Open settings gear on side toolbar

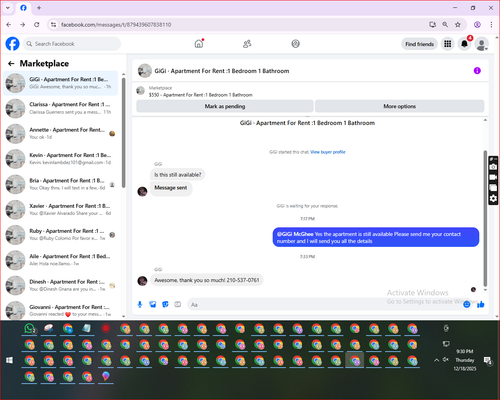pos(493,199)
